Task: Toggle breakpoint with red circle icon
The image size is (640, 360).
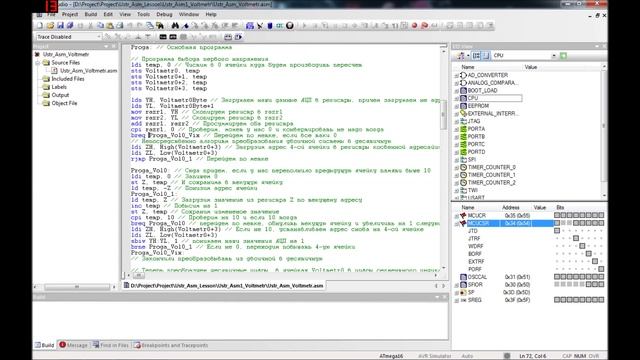Action: coord(414,25)
